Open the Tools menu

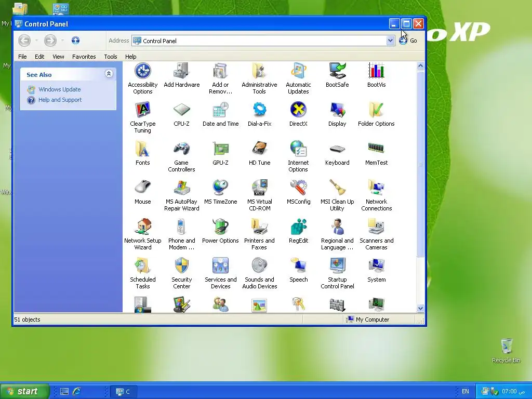tap(111, 57)
